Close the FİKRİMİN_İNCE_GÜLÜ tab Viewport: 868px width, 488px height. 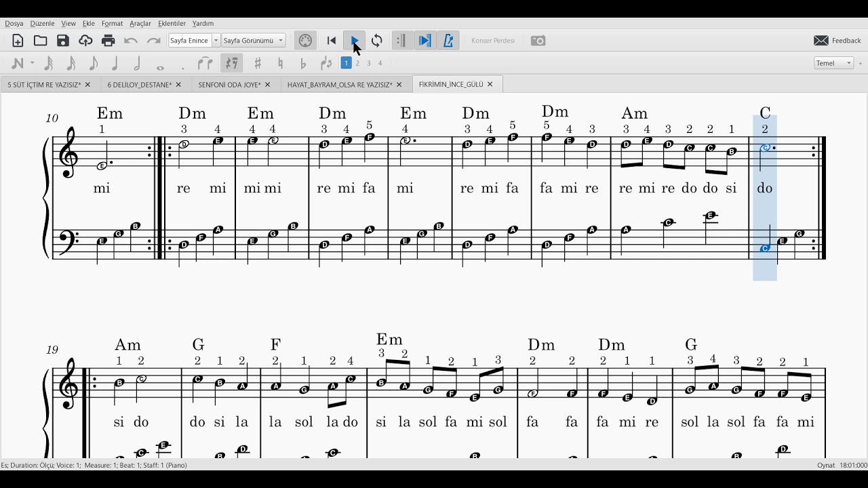[x=490, y=85]
